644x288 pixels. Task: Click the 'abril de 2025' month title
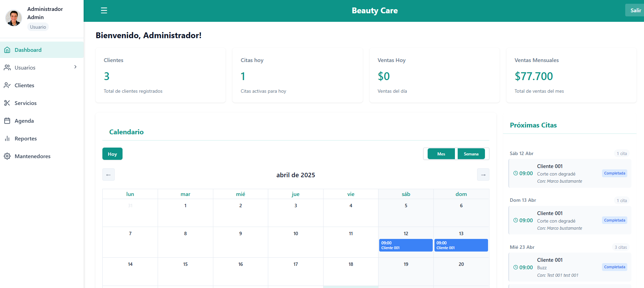pyautogui.click(x=296, y=175)
